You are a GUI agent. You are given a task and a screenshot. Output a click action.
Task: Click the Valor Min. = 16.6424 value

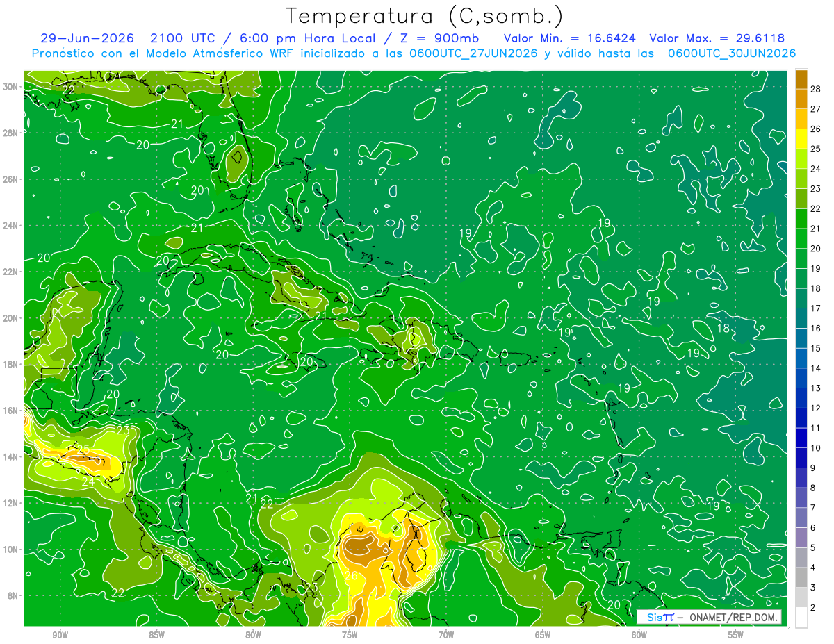pyautogui.click(x=569, y=38)
